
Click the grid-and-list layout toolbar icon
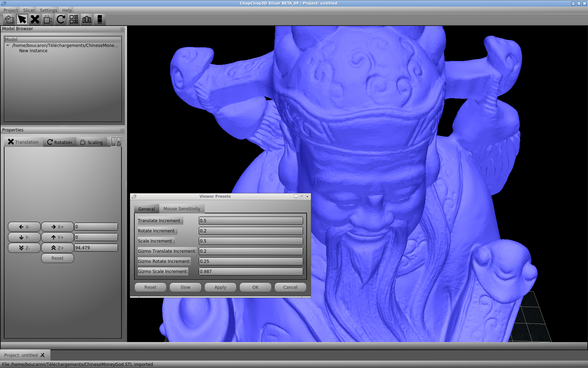74,20
